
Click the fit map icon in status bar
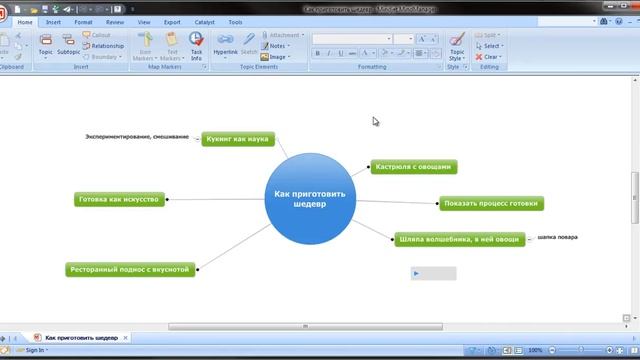point(620,350)
